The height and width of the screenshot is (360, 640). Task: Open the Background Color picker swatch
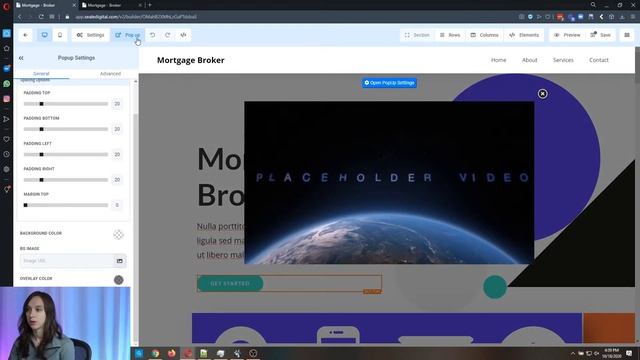click(118, 235)
